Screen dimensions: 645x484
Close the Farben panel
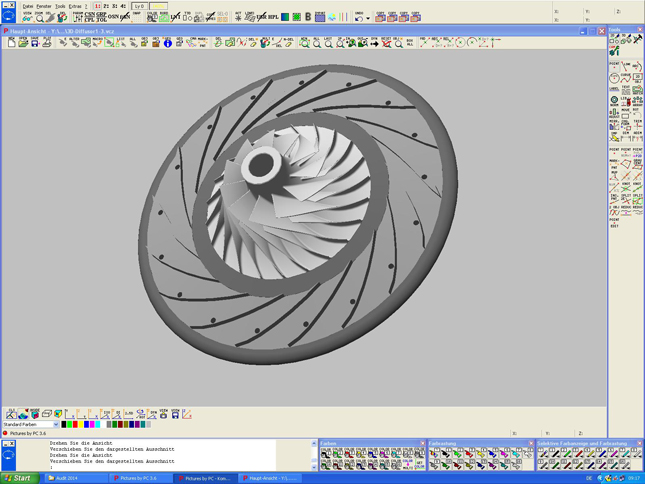pyautogui.click(x=422, y=444)
